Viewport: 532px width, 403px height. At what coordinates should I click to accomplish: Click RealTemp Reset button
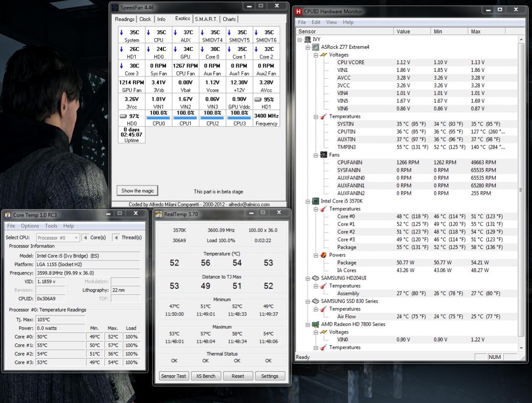pyautogui.click(x=238, y=376)
